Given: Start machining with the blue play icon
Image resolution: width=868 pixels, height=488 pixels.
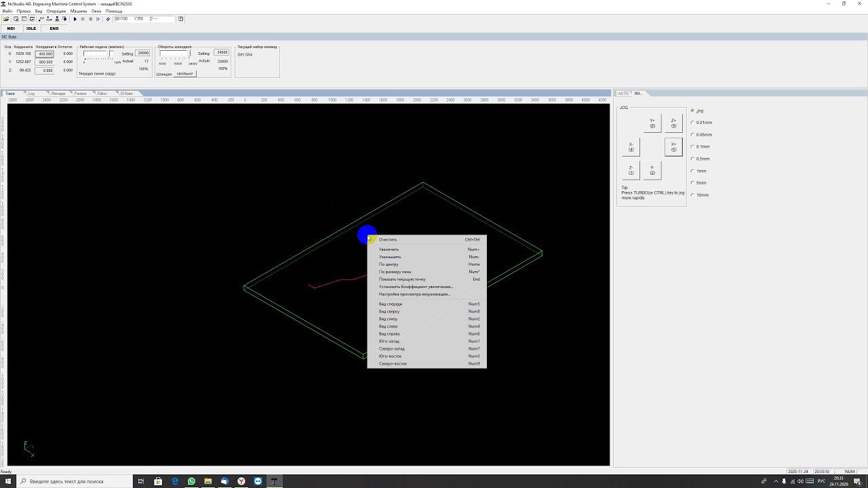Looking at the screenshot, I should coord(75,19).
